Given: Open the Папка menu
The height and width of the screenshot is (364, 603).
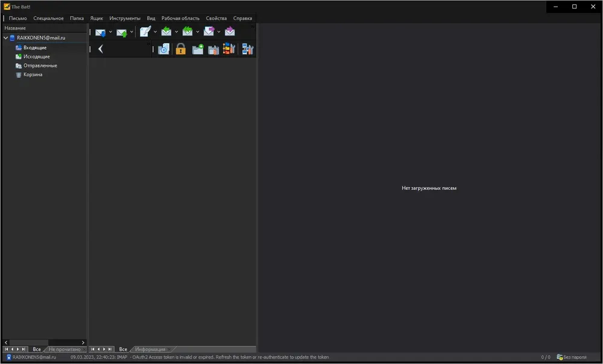Looking at the screenshot, I should (77, 18).
